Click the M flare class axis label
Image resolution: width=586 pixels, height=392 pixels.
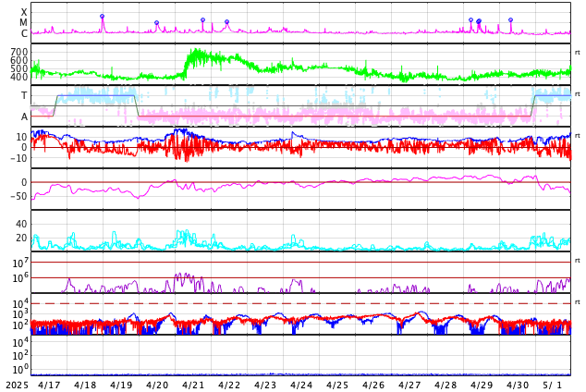(x=23, y=23)
